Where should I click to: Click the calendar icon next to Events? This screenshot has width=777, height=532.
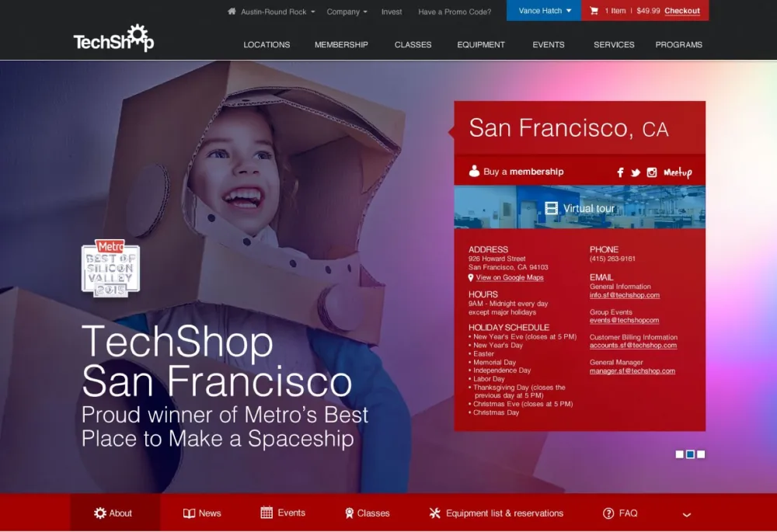click(267, 513)
